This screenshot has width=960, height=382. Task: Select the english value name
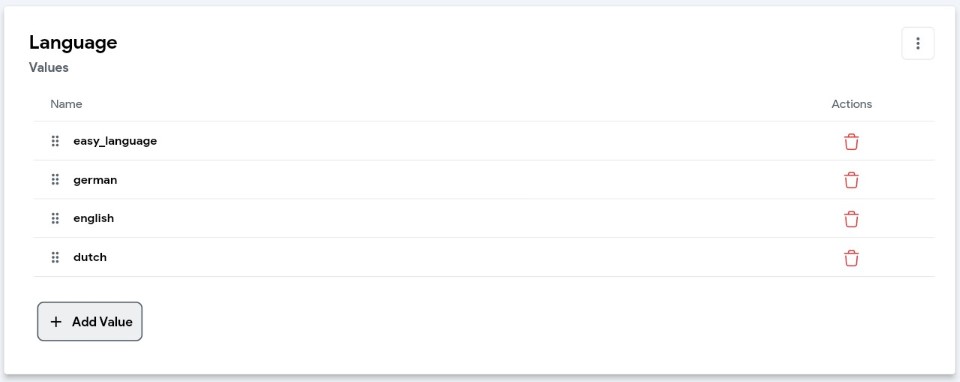pyautogui.click(x=94, y=218)
